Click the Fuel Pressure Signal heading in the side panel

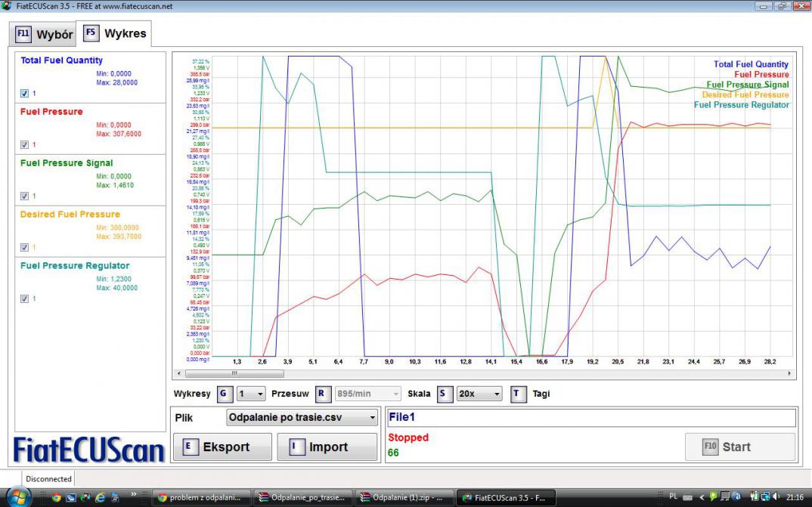point(67,163)
